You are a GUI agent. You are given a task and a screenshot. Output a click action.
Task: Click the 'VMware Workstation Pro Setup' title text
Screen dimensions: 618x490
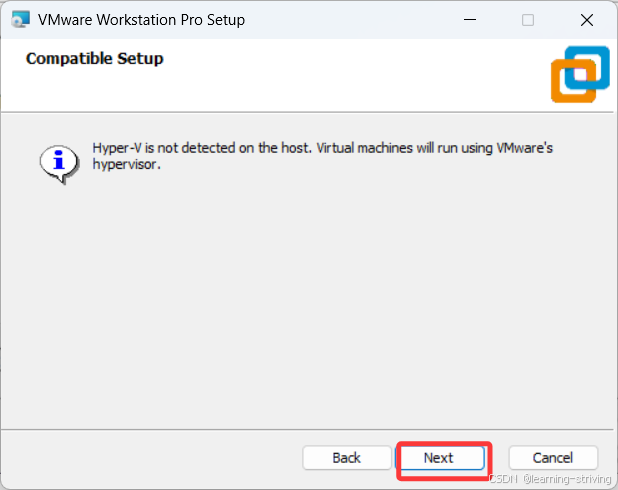pyautogui.click(x=141, y=20)
